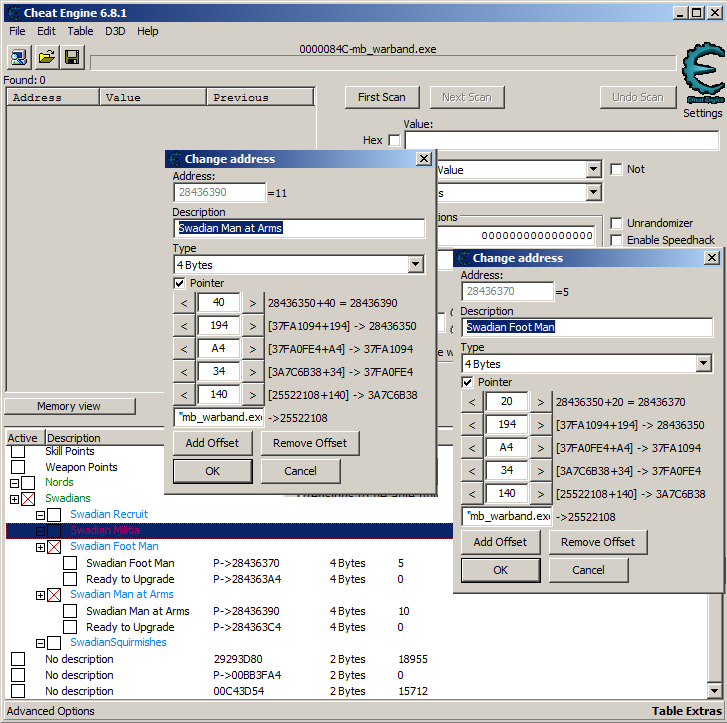Click the Previous column header
Image resolution: width=727 pixels, height=723 pixels.
pyautogui.click(x=260, y=97)
